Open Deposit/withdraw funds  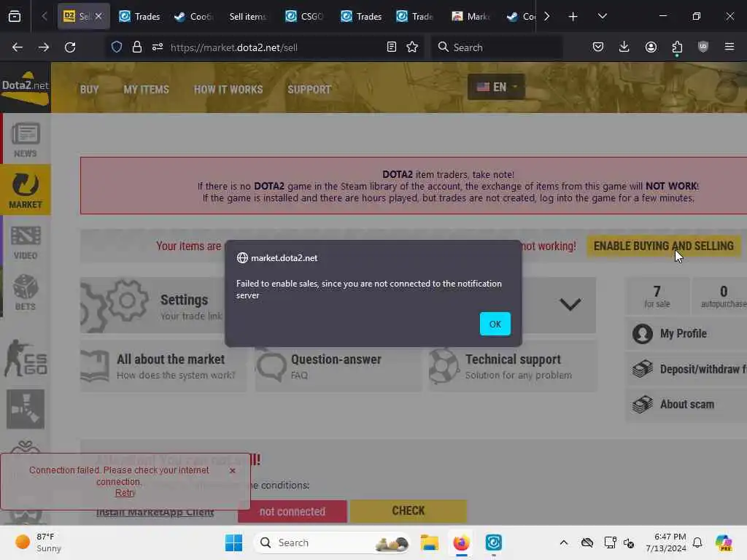click(686, 368)
